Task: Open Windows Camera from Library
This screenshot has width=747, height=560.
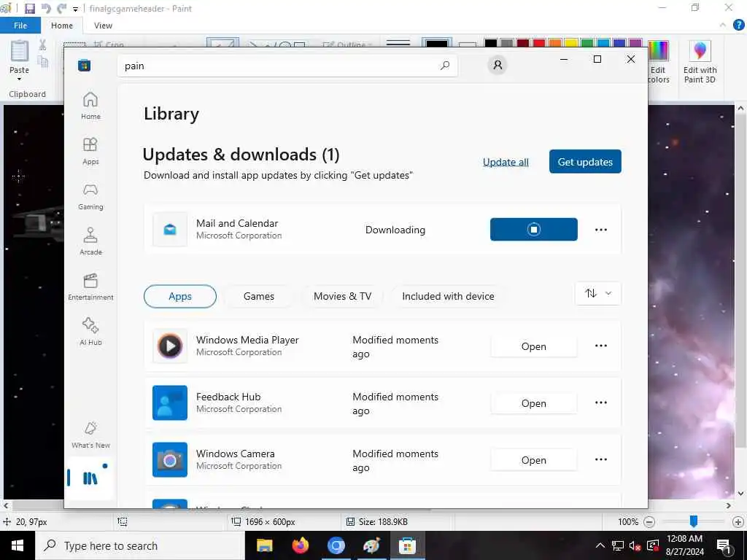Action: coord(533,460)
